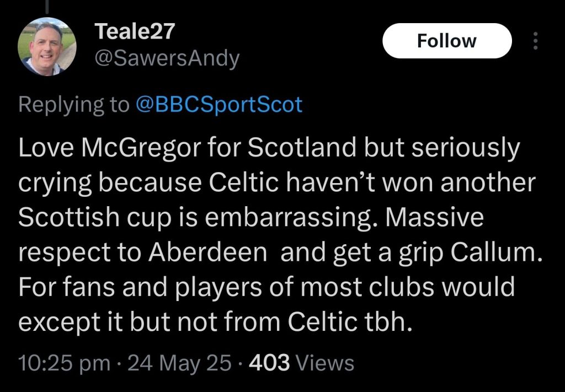Tap the word 'Aberdeen' in the tweet
The width and height of the screenshot is (565, 392).
pyautogui.click(x=207, y=253)
